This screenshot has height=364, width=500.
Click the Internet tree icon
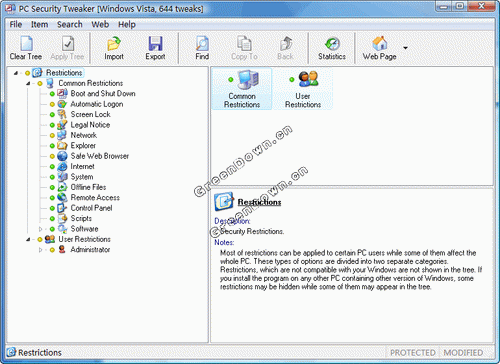click(62, 166)
